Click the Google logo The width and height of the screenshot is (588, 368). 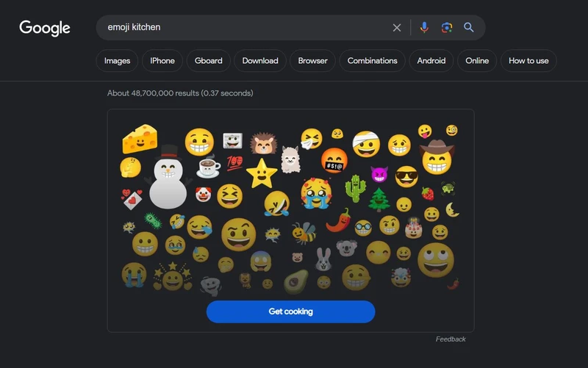(45, 28)
